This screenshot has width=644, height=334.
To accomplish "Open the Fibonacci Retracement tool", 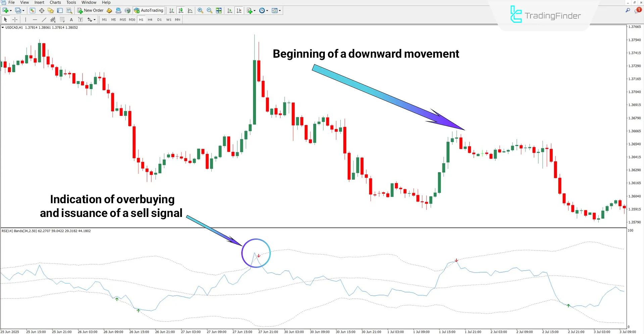I will pyautogui.click(x=62, y=19).
